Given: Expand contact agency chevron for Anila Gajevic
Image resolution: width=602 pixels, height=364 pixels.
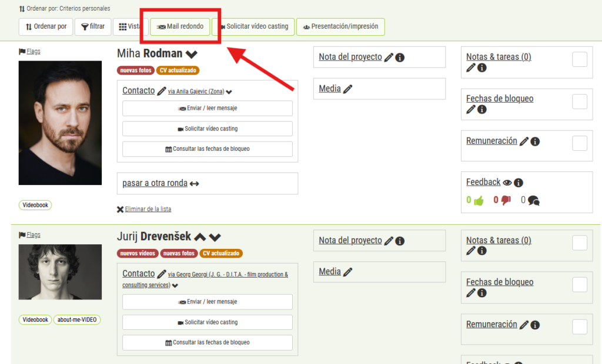Looking at the screenshot, I should click(x=229, y=92).
